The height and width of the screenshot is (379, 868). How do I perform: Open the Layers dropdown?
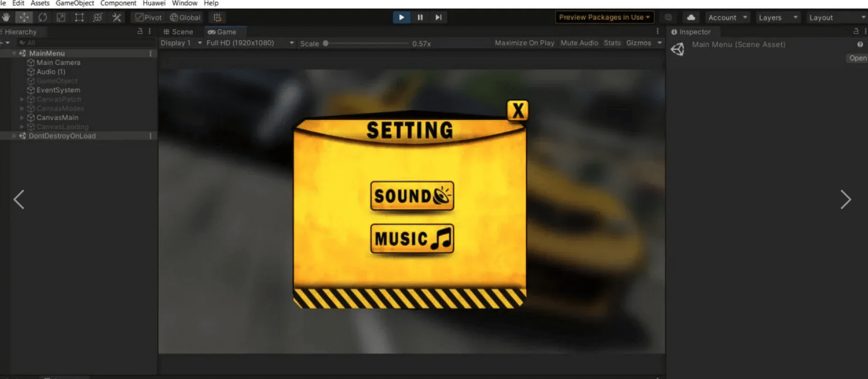pyautogui.click(x=778, y=18)
